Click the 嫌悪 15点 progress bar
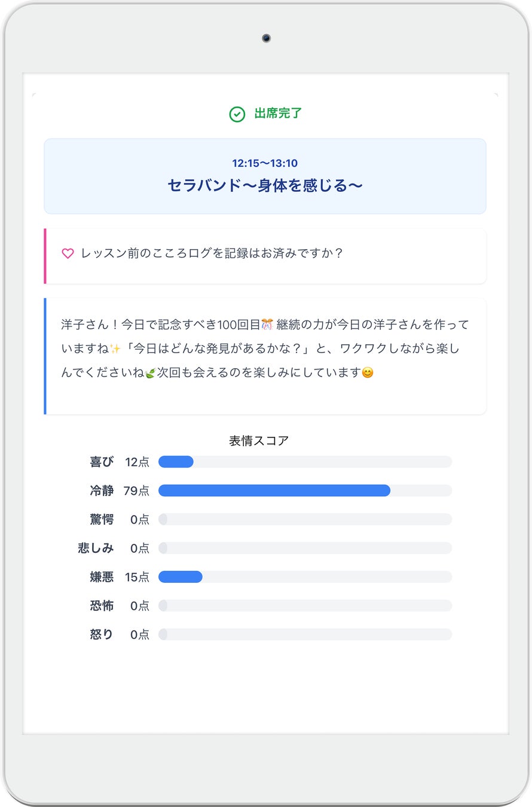This screenshot has height=807, width=532. coord(305,577)
